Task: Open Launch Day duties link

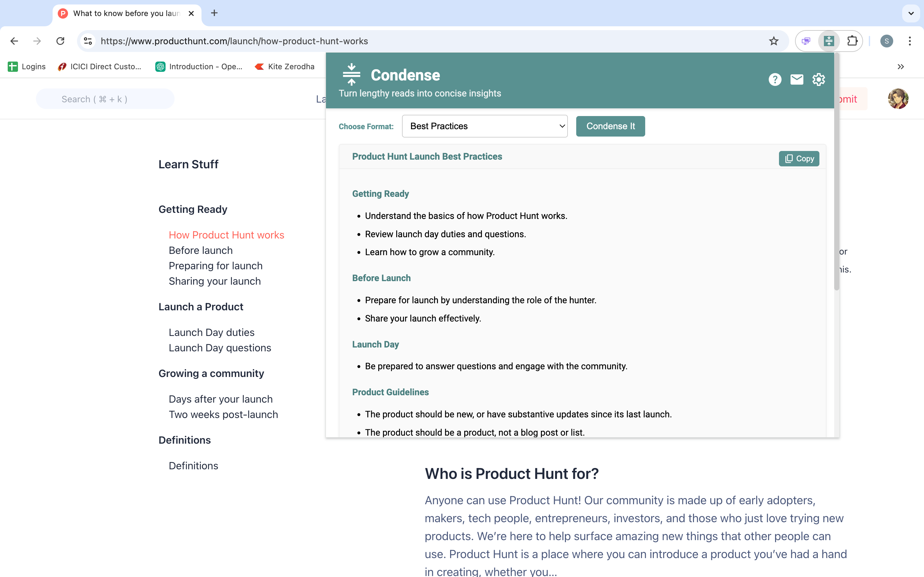Action: point(211,332)
